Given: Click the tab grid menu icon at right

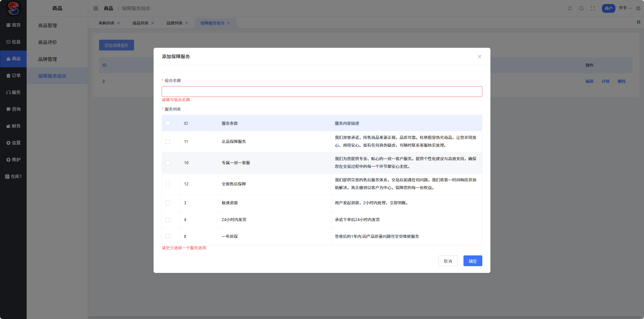Looking at the screenshot, I should 638,22.
